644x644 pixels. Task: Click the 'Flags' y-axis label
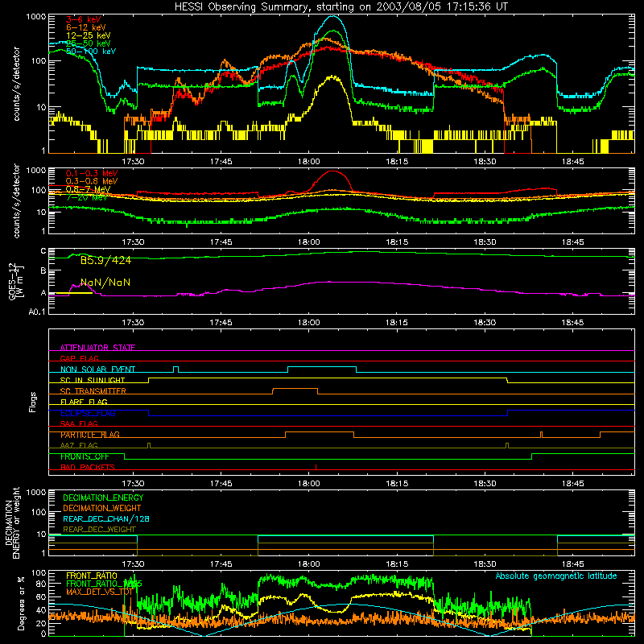point(33,402)
